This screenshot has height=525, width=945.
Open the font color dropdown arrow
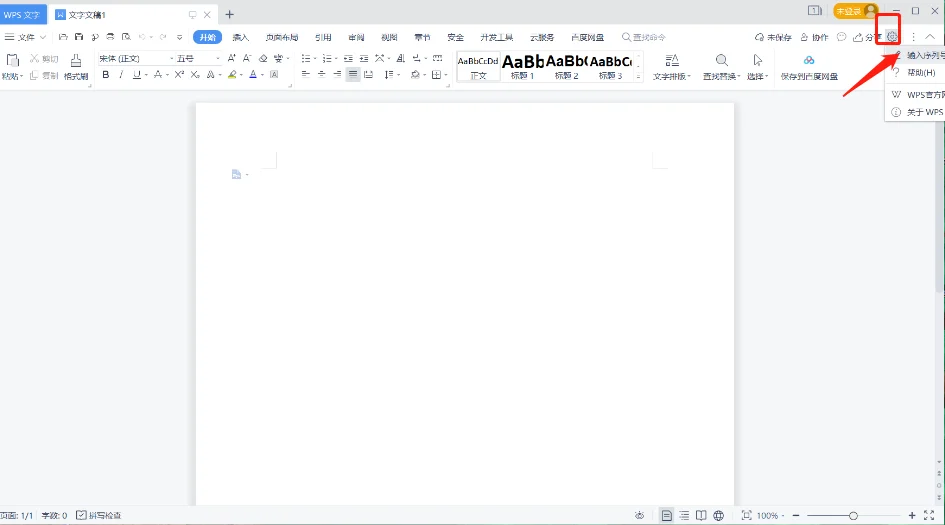coord(262,75)
